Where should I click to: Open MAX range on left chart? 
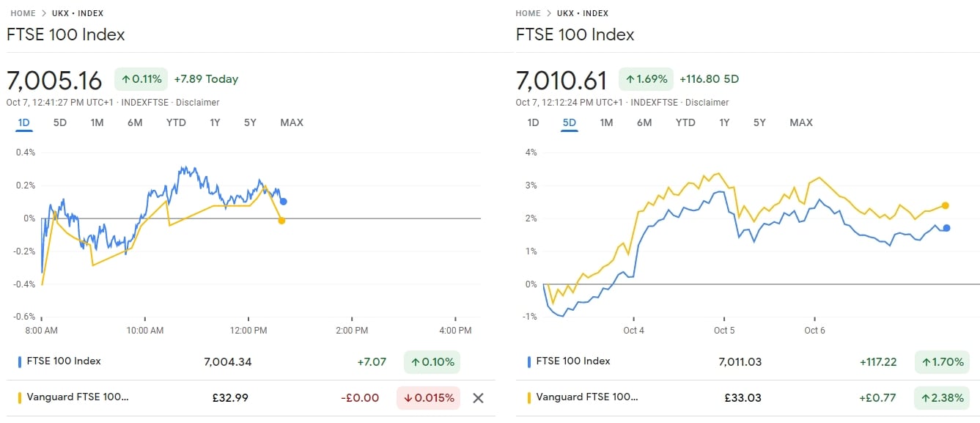click(292, 122)
